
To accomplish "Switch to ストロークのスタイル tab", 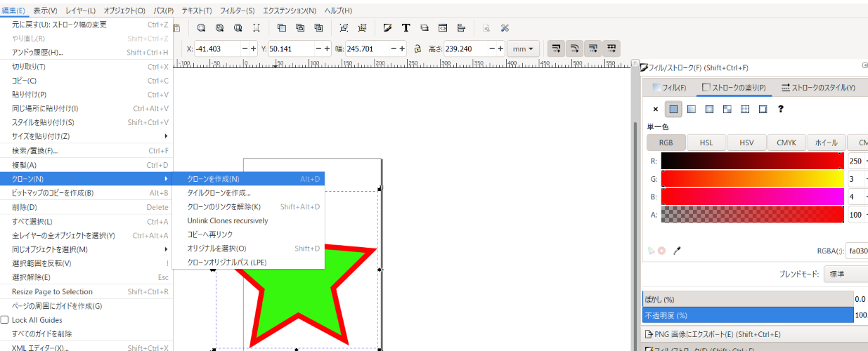I will tap(817, 88).
